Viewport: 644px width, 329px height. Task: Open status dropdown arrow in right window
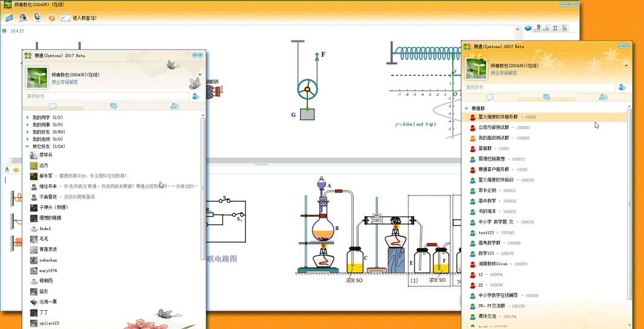pyautogui.click(x=626, y=66)
